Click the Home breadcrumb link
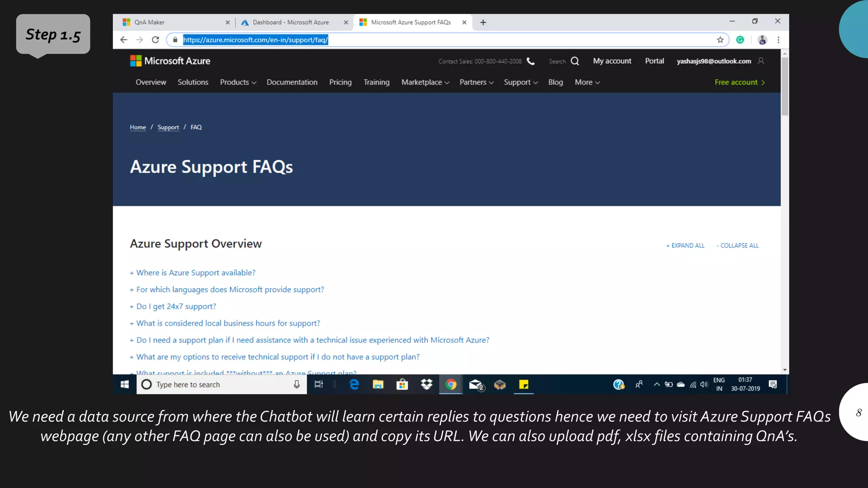Screen dimensions: 868x488 [x=138, y=127]
